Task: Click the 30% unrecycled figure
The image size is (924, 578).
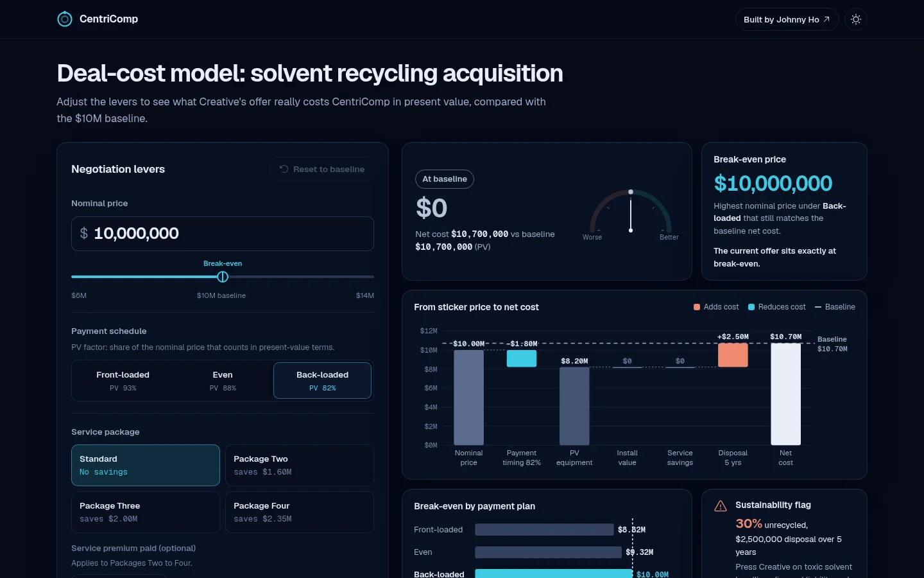Action: click(749, 523)
